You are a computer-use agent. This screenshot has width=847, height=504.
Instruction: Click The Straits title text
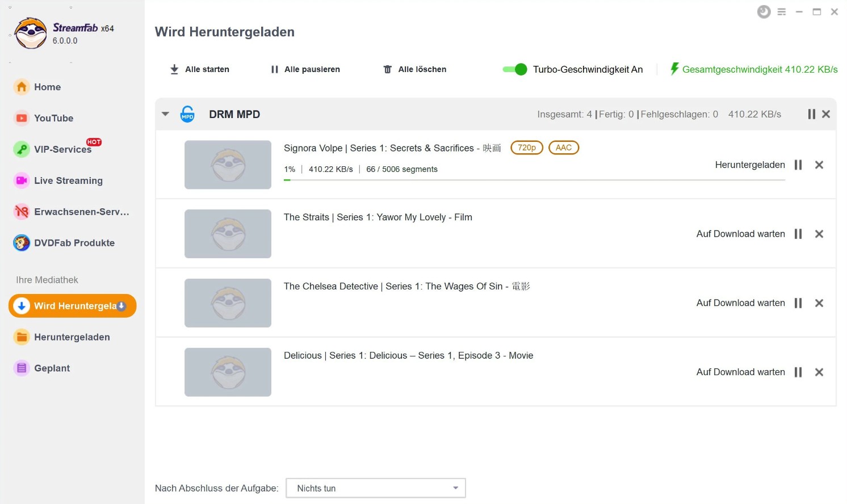[378, 217]
